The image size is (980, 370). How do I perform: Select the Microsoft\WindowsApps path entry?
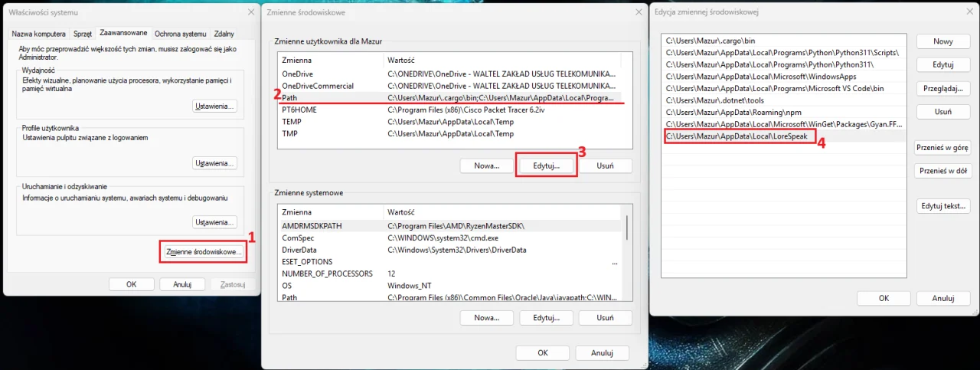point(784,77)
